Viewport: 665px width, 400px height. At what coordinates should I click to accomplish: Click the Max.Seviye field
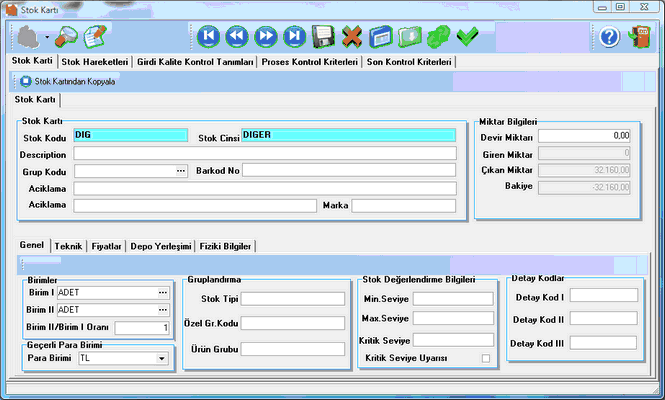[453, 318]
